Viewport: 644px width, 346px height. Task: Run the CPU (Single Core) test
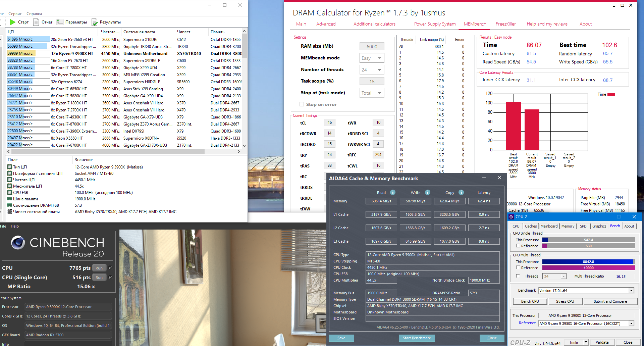coord(99,277)
